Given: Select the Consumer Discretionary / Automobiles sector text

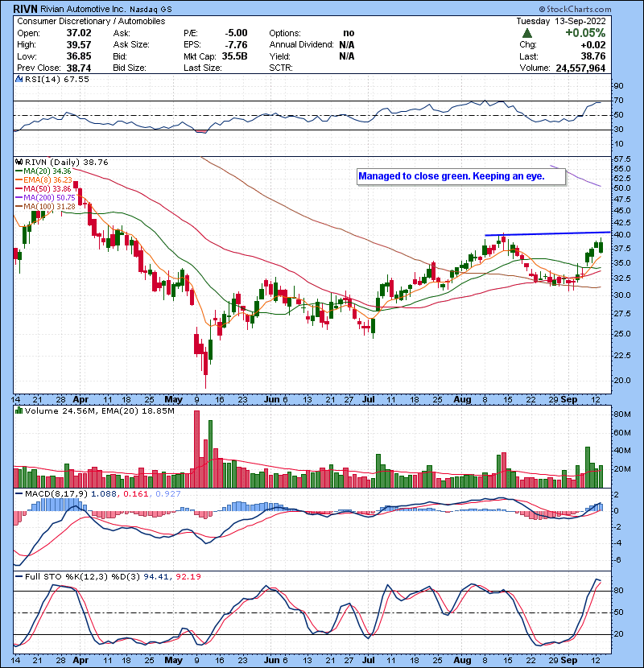Looking at the screenshot, I should click(91, 21).
